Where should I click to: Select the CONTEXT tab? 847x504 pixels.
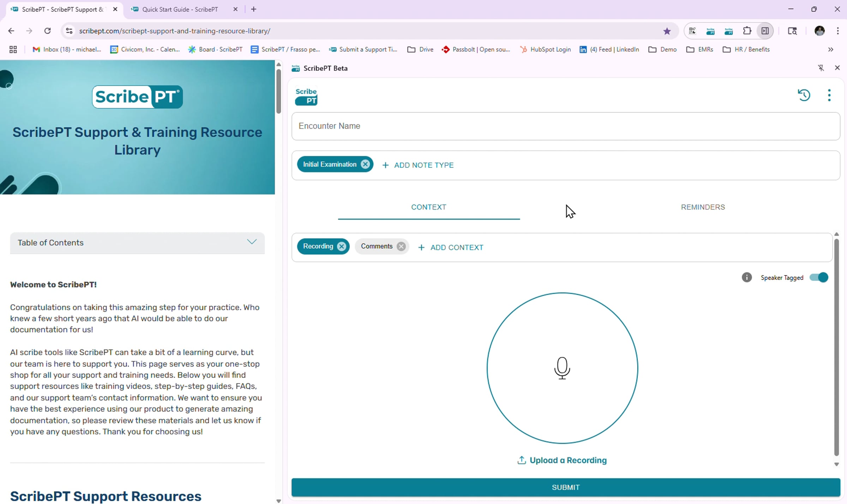(429, 207)
